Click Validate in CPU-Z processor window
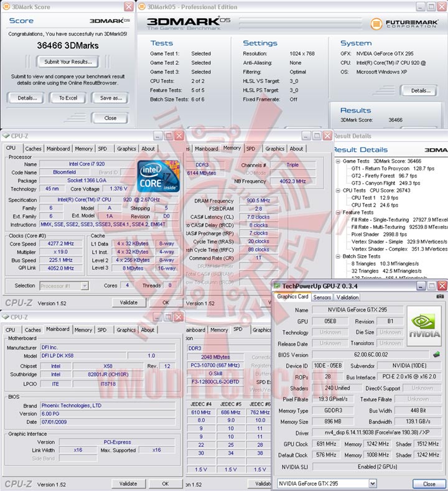The width and height of the screenshot is (448, 491). (129, 302)
